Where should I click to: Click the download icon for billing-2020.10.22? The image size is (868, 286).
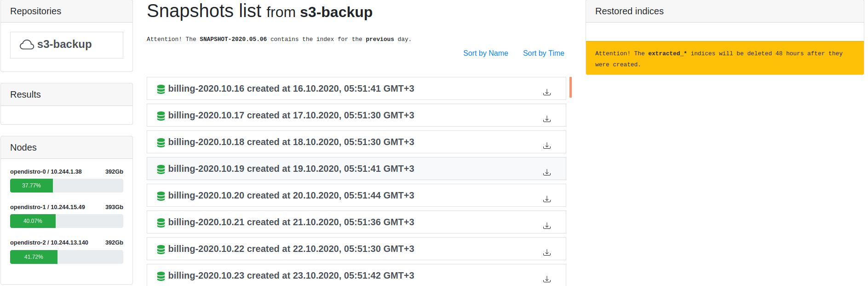tap(546, 252)
